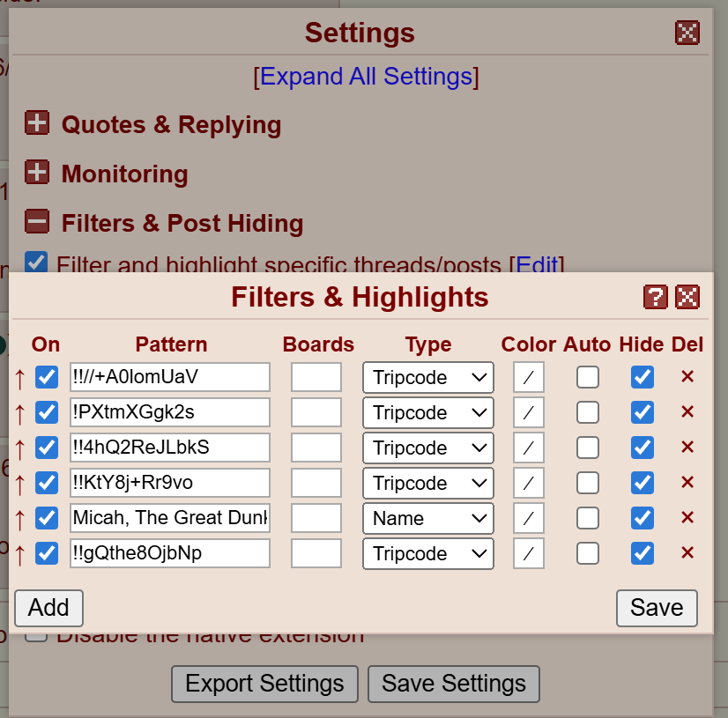Delete the !!KtY8j+Rr9vo filter
The width and height of the screenshot is (728, 718).
click(x=687, y=482)
